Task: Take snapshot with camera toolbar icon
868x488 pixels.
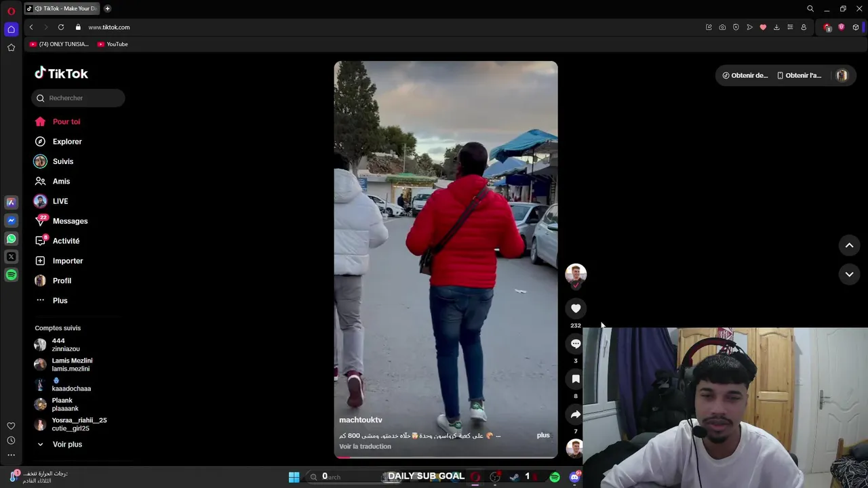Action: (722, 27)
